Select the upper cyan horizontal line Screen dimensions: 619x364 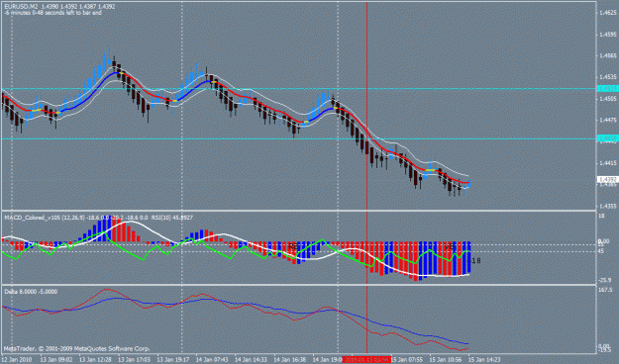coord(298,89)
